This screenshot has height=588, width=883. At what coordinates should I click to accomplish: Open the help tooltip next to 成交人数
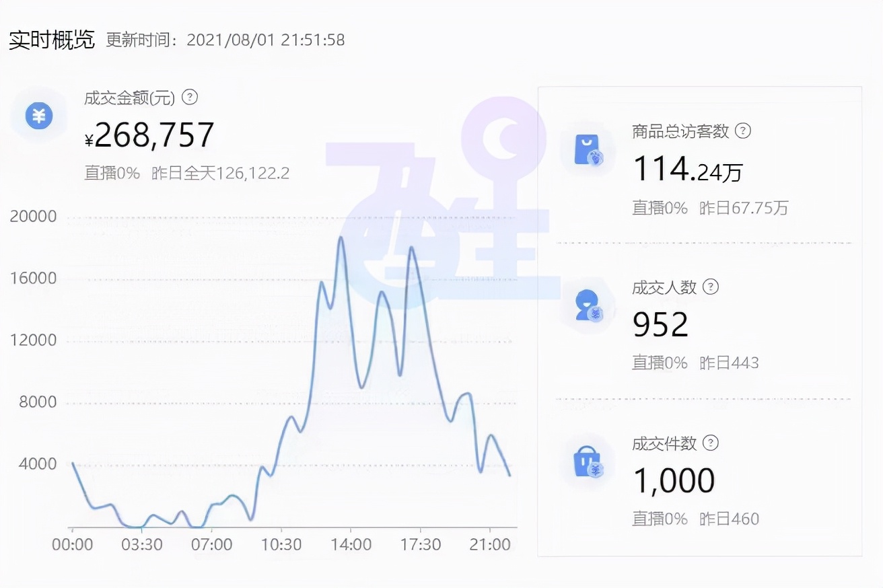coord(711,287)
